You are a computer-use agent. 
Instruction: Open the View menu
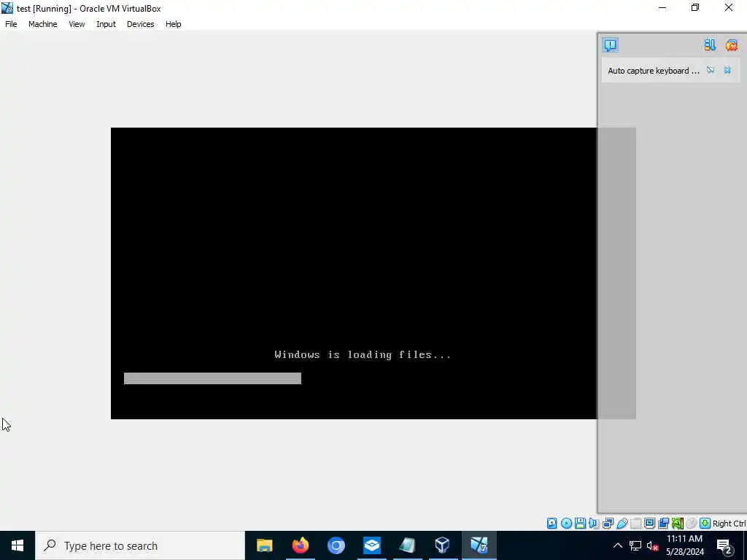(77, 24)
